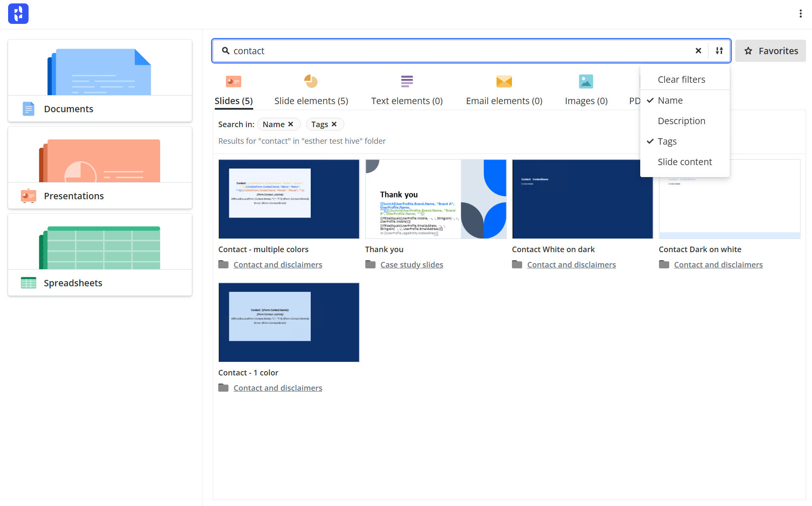Open Contact and disclaimers link under 1 color
The image size is (812, 506).
(278, 388)
